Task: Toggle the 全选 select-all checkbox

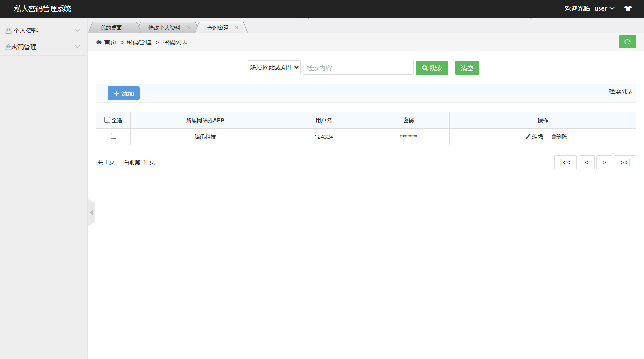Action: point(107,120)
